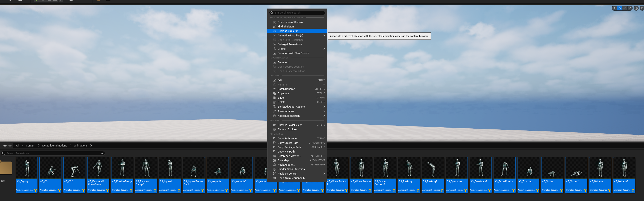Click the magnifier icon in Search Animations
This screenshot has height=201, width=644.
[x=4, y=153]
